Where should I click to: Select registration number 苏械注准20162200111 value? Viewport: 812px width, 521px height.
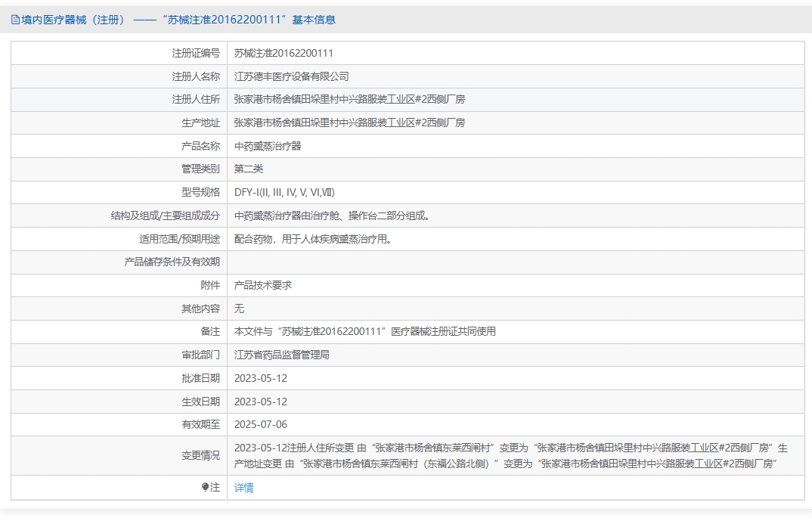coord(284,54)
